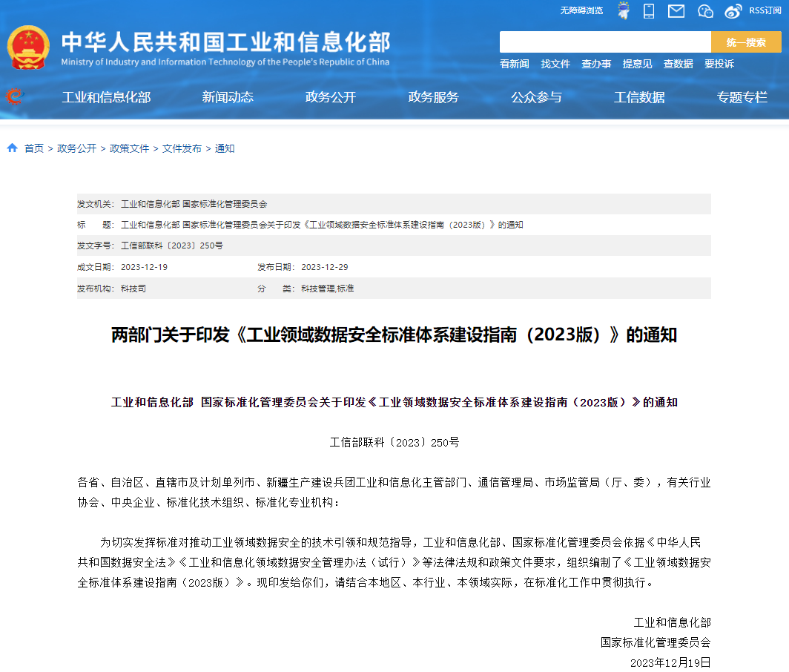Open 无障碍浏览 accessibility link

[581, 10]
